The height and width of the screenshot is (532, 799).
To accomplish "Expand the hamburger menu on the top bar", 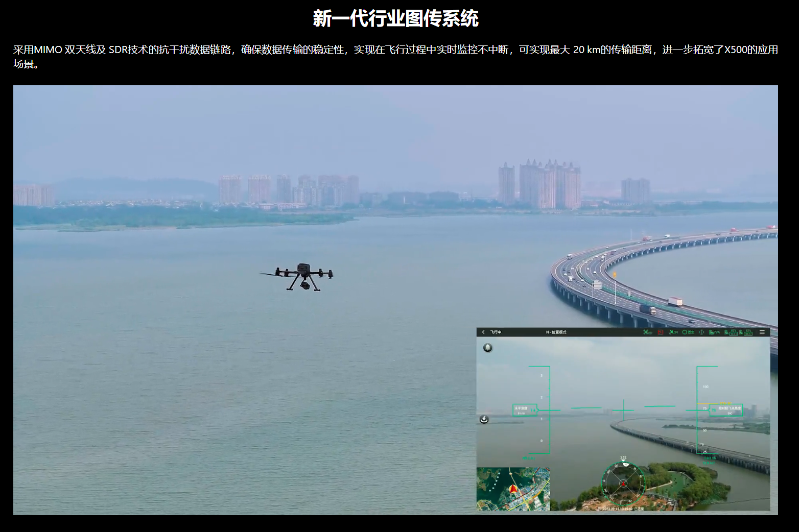I will coord(761,332).
